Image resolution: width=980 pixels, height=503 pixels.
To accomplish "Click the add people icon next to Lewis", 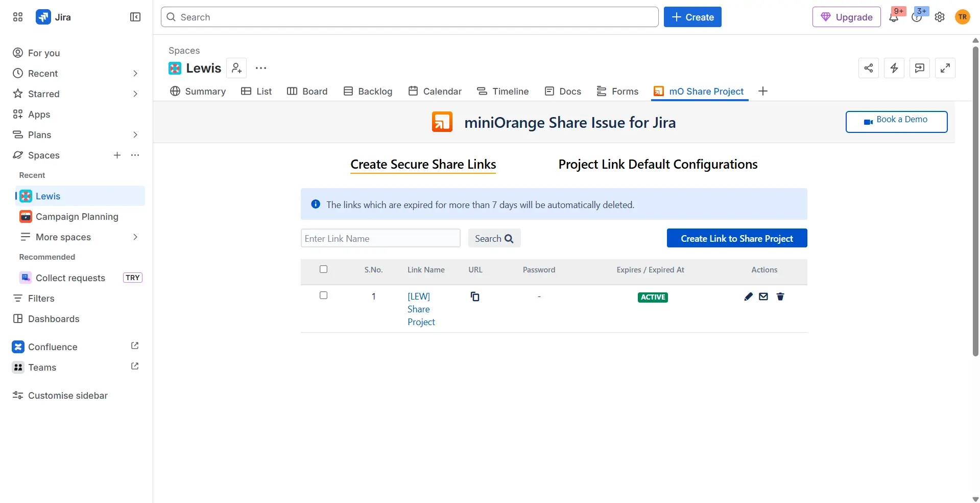I will coord(236,68).
